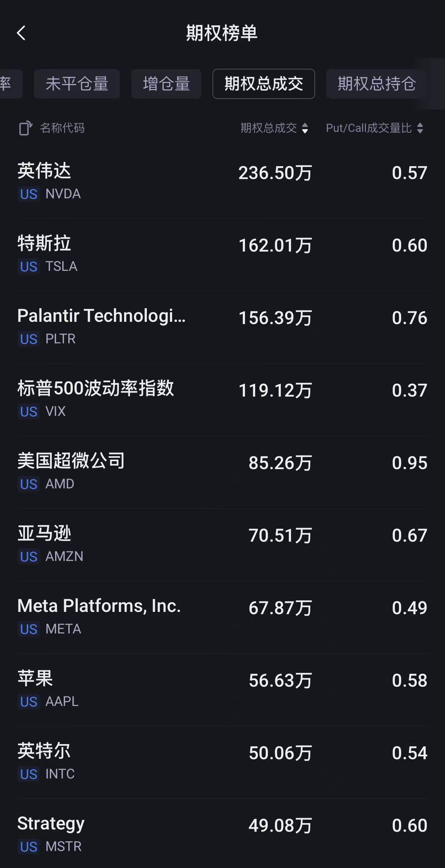This screenshot has height=868, width=445.
Task: Click the 名称代码 column header
Action: [62, 128]
